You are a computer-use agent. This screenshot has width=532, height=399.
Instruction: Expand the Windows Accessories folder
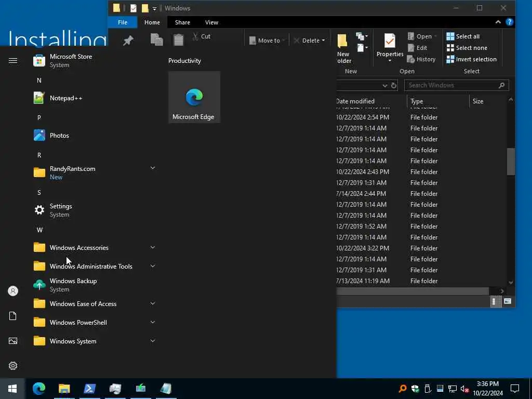pyautogui.click(x=95, y=248)
